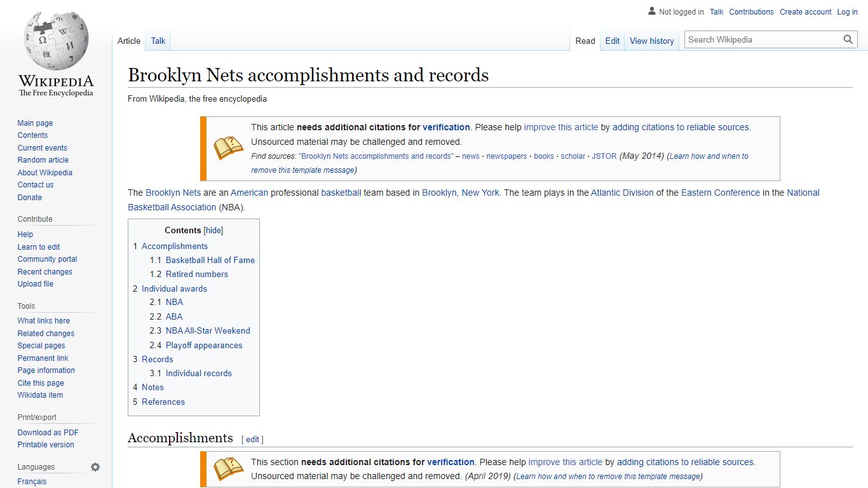Search JSTOR for sources
Viewport: 868px width, 488px height.
point(604,156)
